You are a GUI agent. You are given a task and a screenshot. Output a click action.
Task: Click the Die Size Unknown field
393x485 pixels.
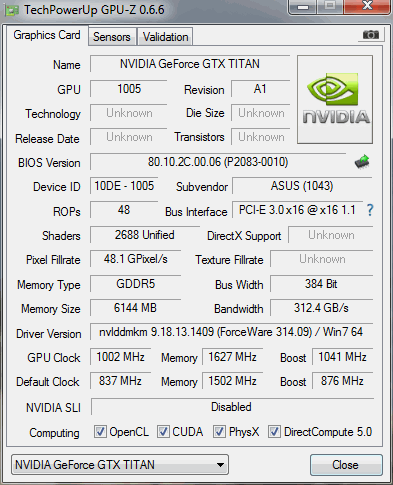(260, 113)
